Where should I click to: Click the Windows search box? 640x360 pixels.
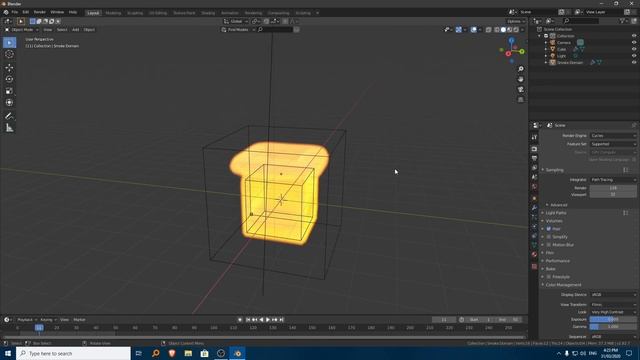pos(73,353)
